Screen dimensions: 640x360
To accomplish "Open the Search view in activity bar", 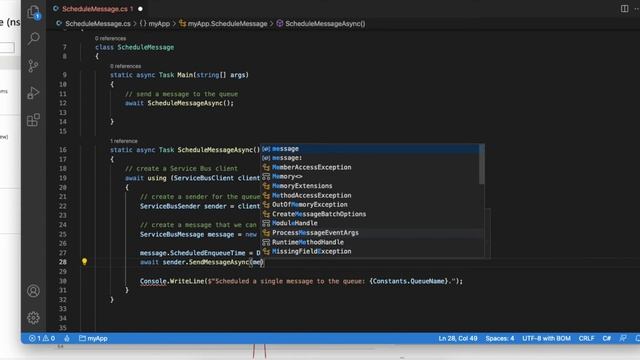I will [33, 39].
